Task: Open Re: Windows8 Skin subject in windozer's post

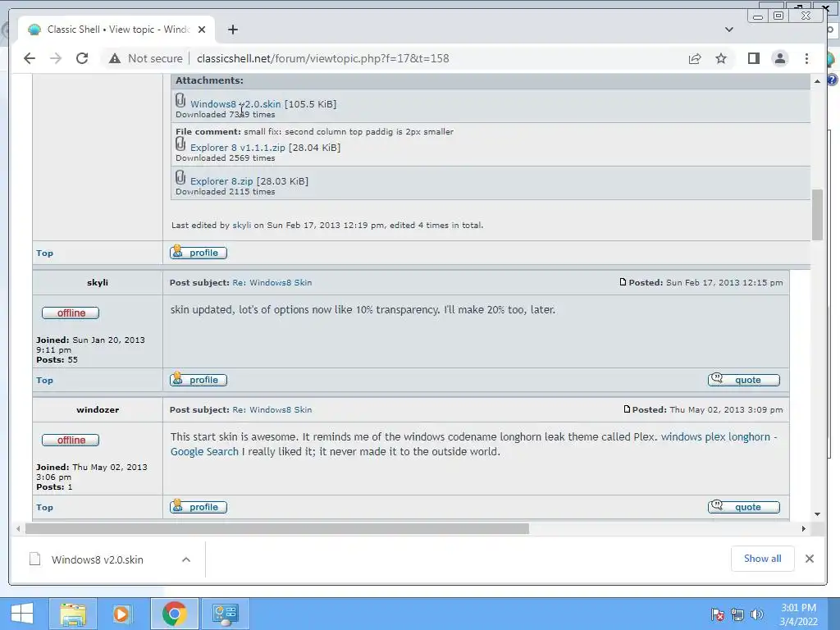Action: 272,409
